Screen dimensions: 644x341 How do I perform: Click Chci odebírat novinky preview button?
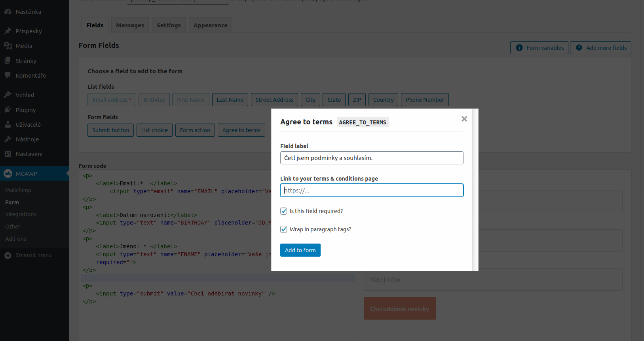click(x=399, y=309)
